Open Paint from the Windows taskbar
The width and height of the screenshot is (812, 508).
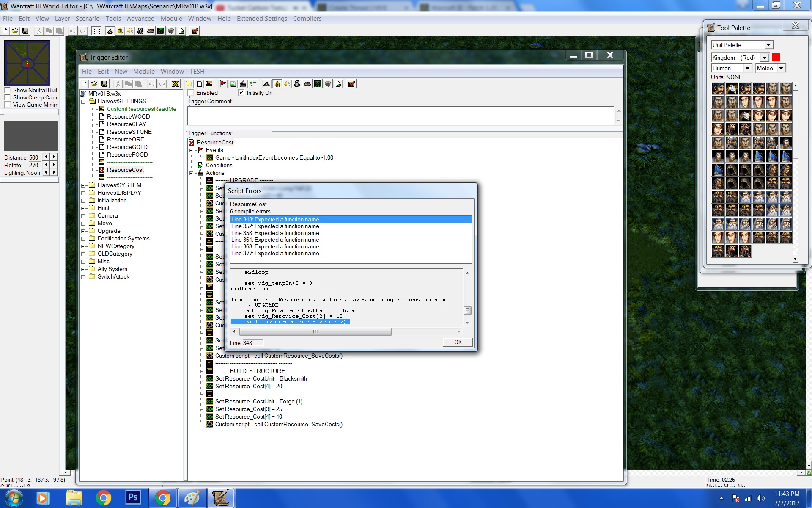point(192,498)
